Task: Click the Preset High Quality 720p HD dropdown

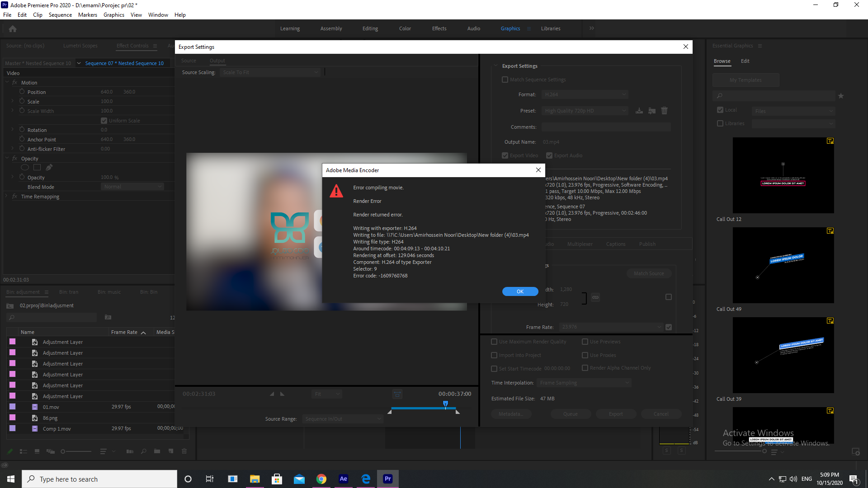Action: tap(584, 111)
